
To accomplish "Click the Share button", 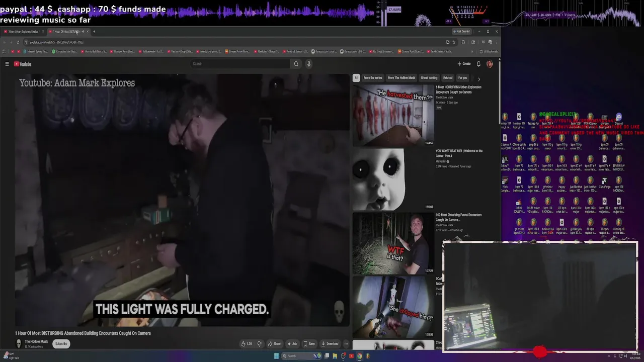I will pos(275,344).
